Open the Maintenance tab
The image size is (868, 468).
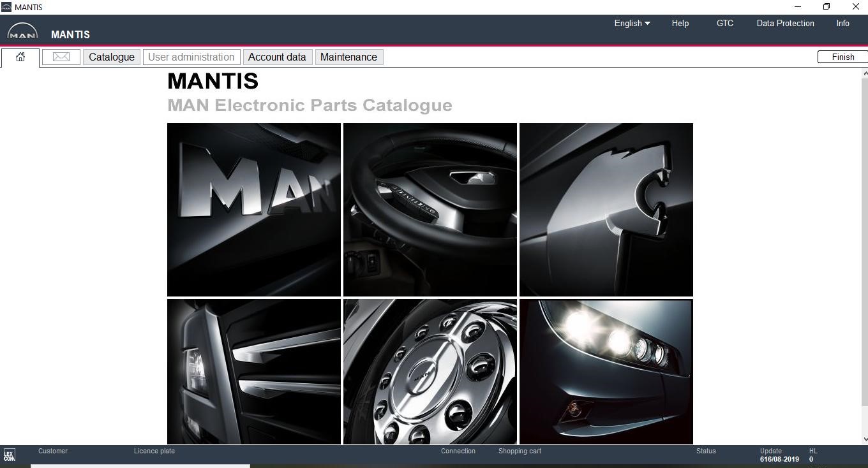tap(348, 57)
